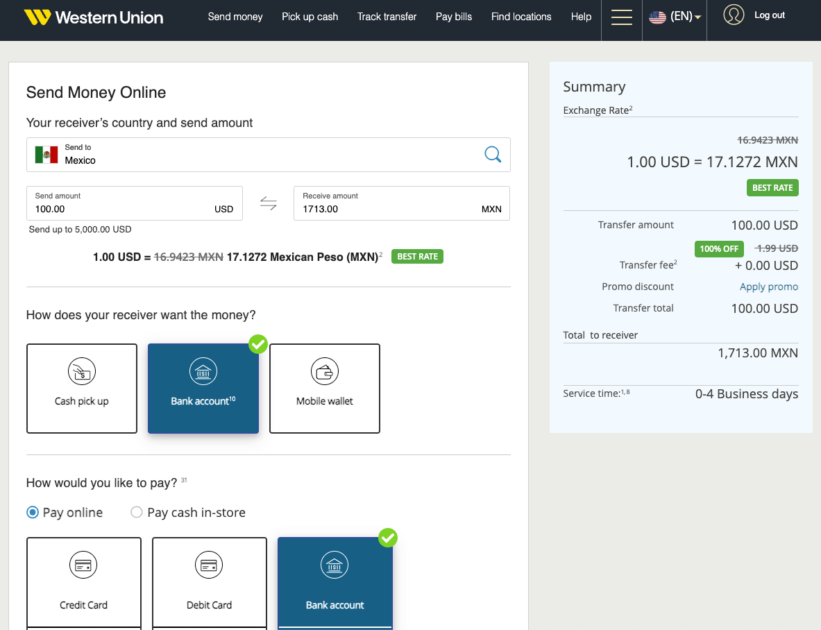This screenshot has width=821, height=630.
Task: Open the (EN) language dropdown
Action: click(x=673, y=16)
